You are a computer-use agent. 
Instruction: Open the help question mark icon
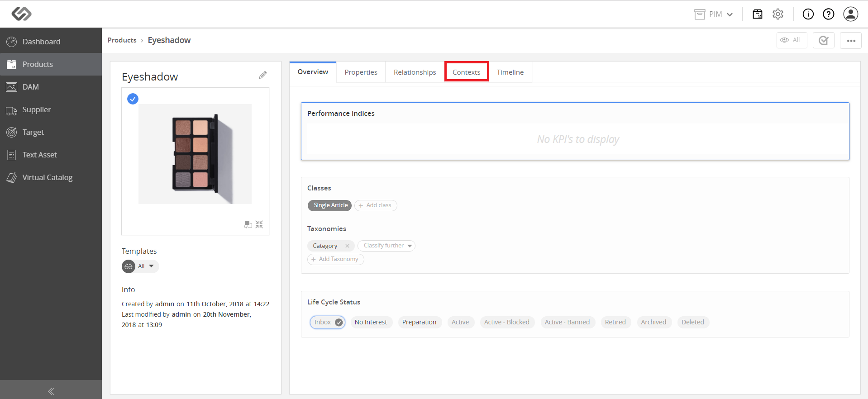[828, 14]
